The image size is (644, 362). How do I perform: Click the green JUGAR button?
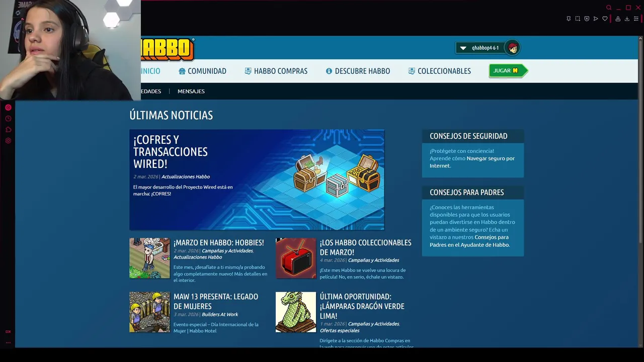pos(508,70)
